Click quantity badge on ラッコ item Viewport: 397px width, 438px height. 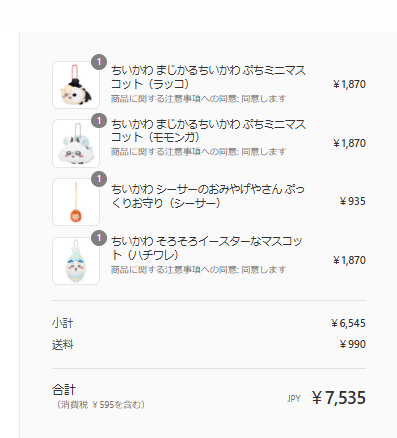99,62
